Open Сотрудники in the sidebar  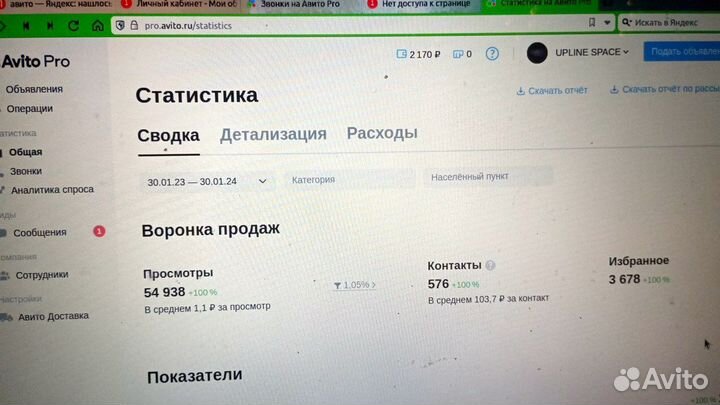(x=42, y=275)
